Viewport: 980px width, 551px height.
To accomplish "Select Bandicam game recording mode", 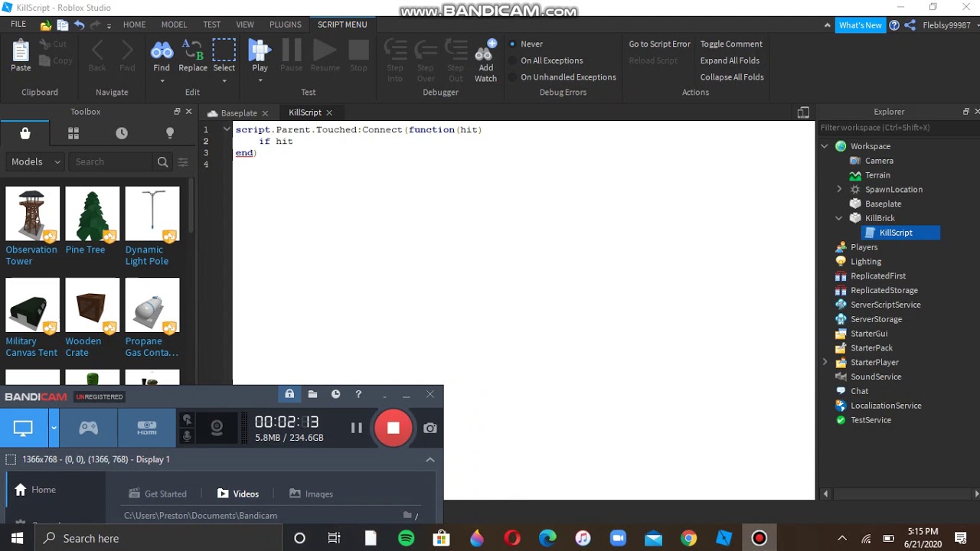I will click(x=89, y=429).
